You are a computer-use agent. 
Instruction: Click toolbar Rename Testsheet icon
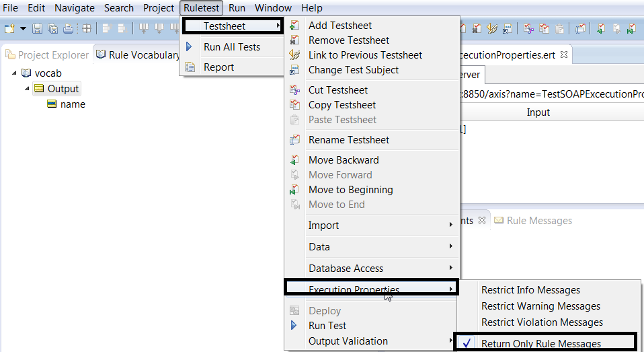[580, 28]
